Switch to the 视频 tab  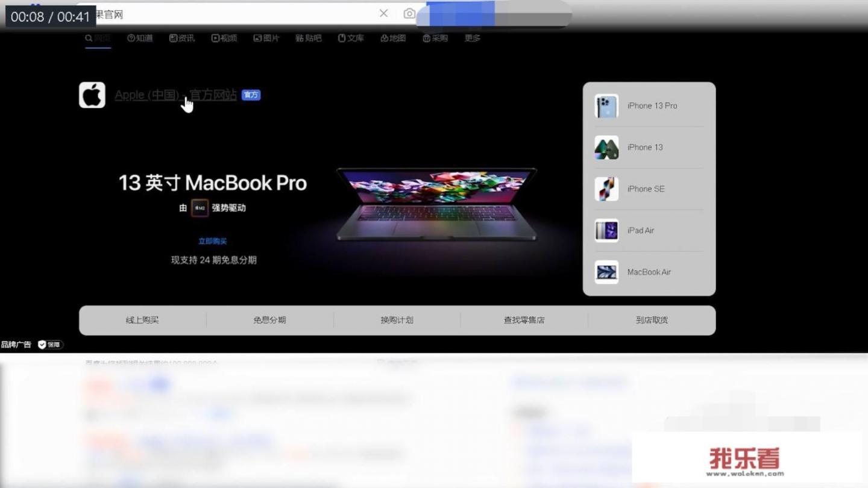[224, 38]
